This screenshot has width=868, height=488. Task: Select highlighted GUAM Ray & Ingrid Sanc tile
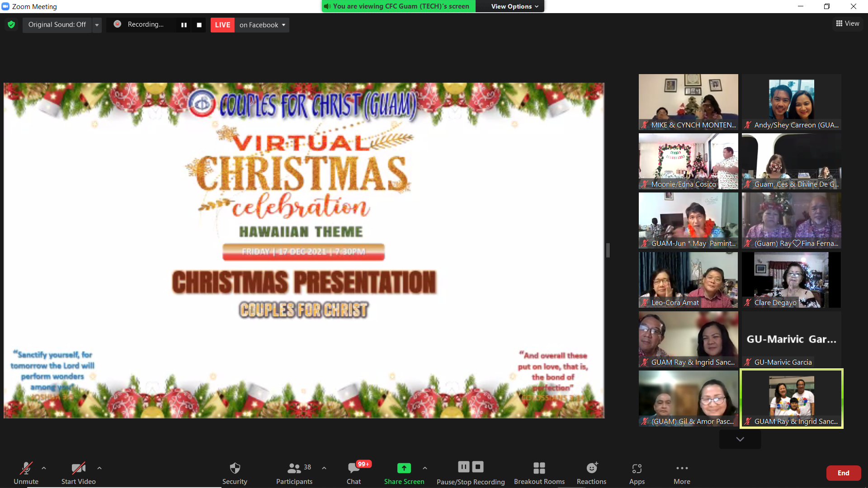pos(791,399)
